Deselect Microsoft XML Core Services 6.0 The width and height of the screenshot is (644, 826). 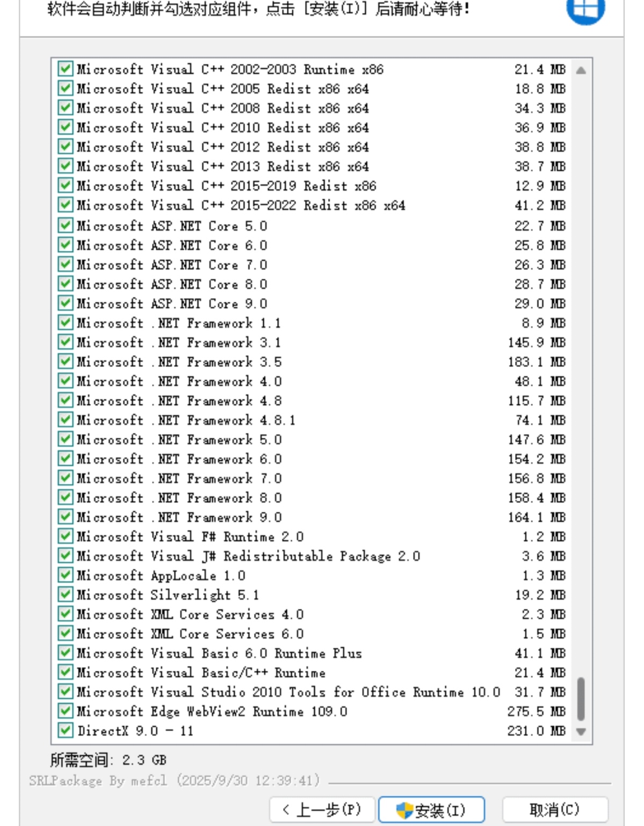(64, 633)
